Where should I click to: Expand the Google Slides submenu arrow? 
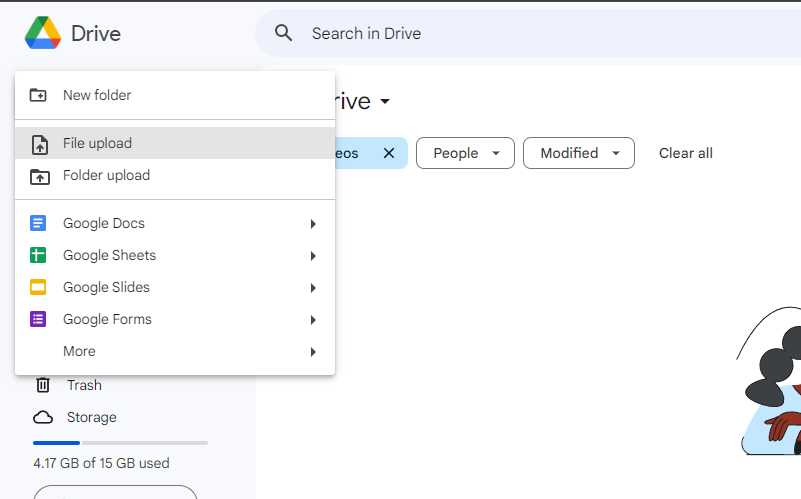(x=313, y=288)
